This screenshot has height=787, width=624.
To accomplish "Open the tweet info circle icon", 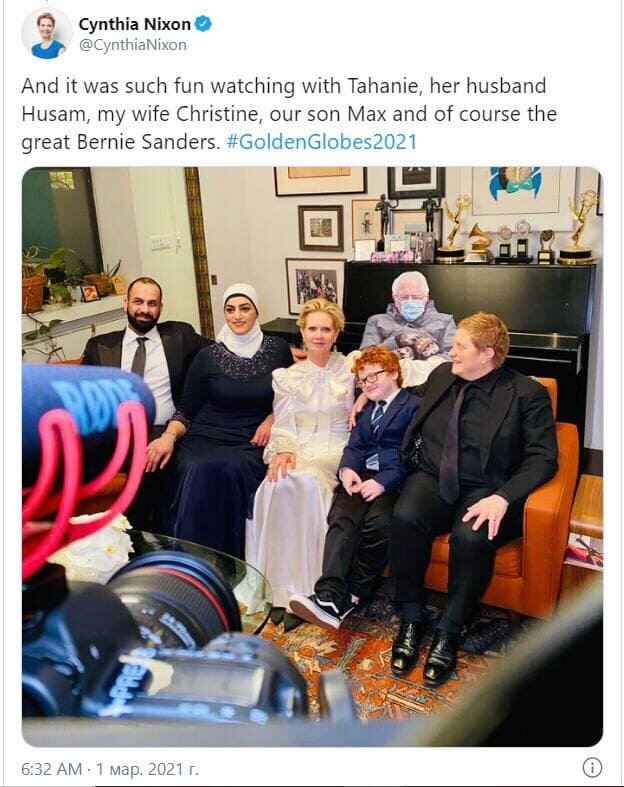I will point(592,767).
